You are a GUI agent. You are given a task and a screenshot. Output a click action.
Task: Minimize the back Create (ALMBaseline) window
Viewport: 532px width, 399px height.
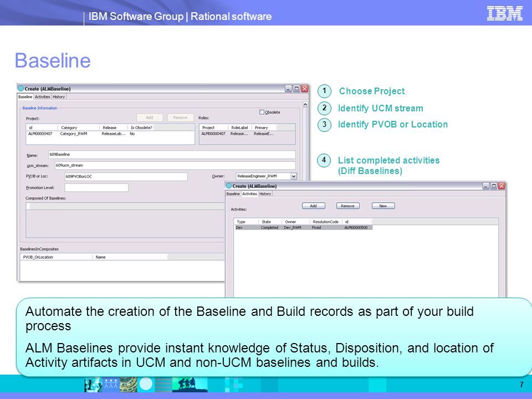coord(288,89)
